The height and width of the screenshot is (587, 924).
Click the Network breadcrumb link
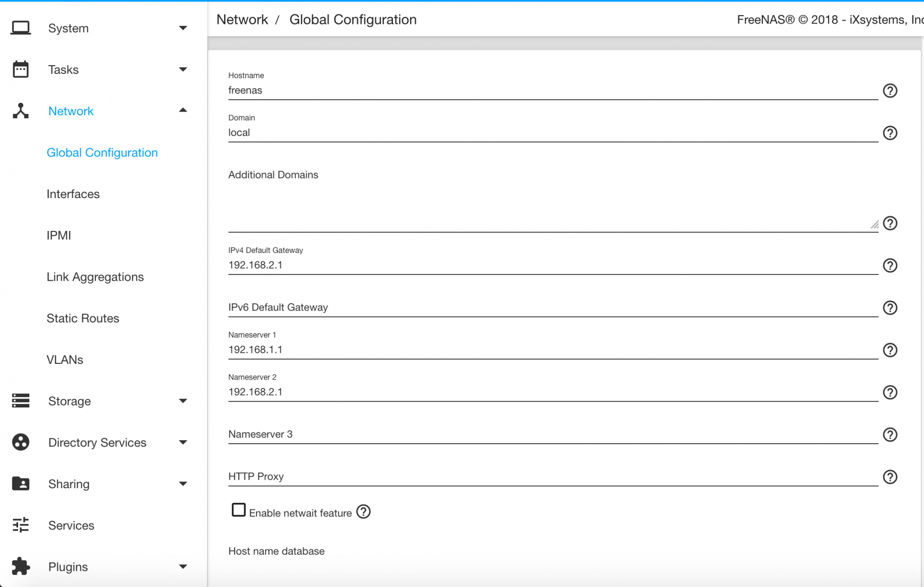tap(242, 20)
